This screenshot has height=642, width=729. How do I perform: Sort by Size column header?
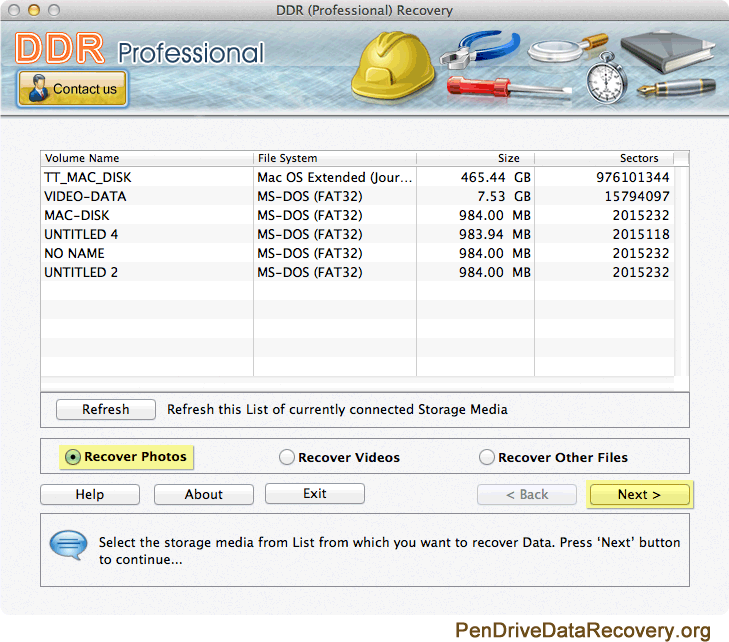(475, 158)
